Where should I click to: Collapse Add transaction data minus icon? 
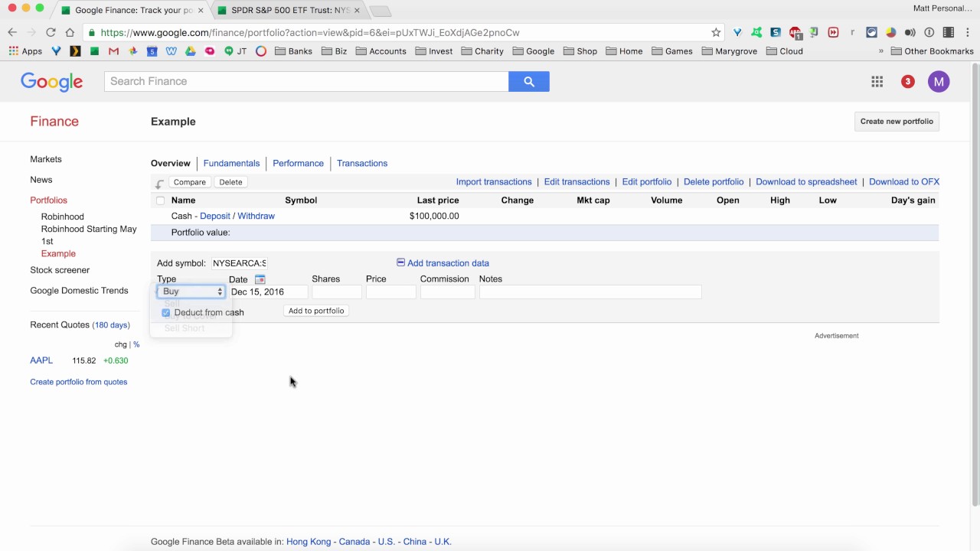tap(400, 262)
